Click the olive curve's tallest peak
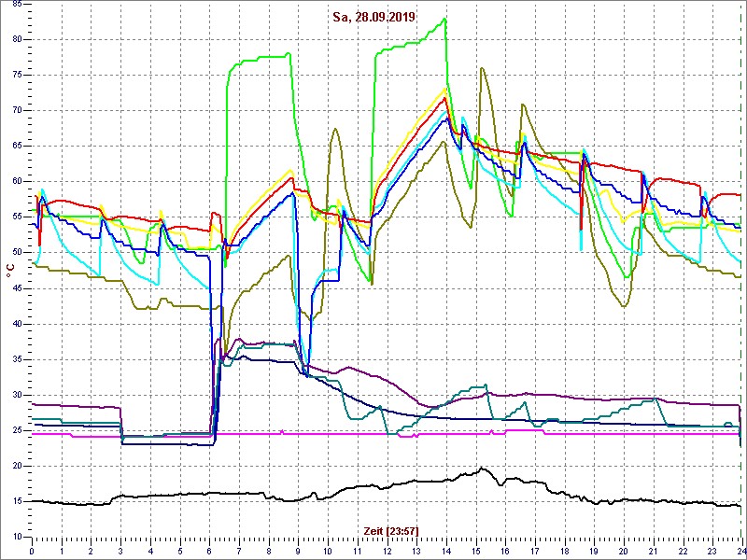 [482, 68]
